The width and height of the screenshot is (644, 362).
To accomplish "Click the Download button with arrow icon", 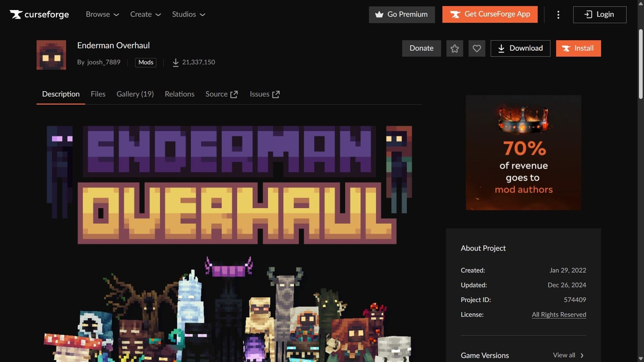I will pos(520,48).
